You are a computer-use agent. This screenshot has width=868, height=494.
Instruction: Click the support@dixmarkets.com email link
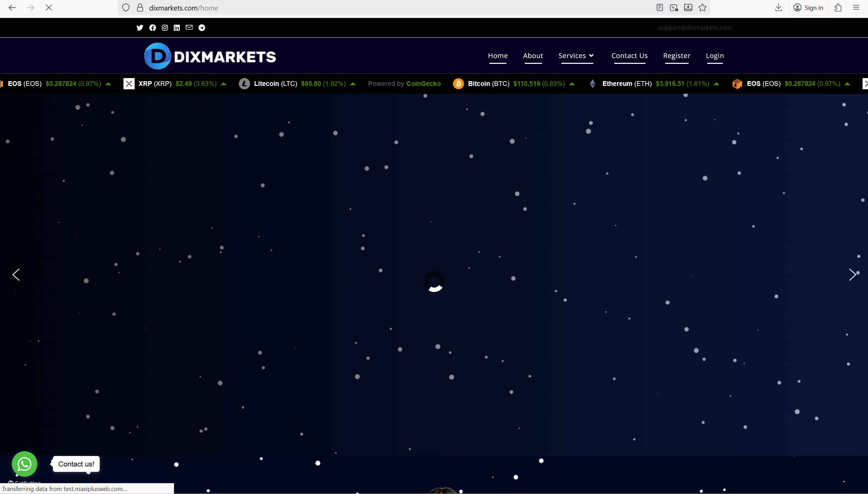click(695, 28)
